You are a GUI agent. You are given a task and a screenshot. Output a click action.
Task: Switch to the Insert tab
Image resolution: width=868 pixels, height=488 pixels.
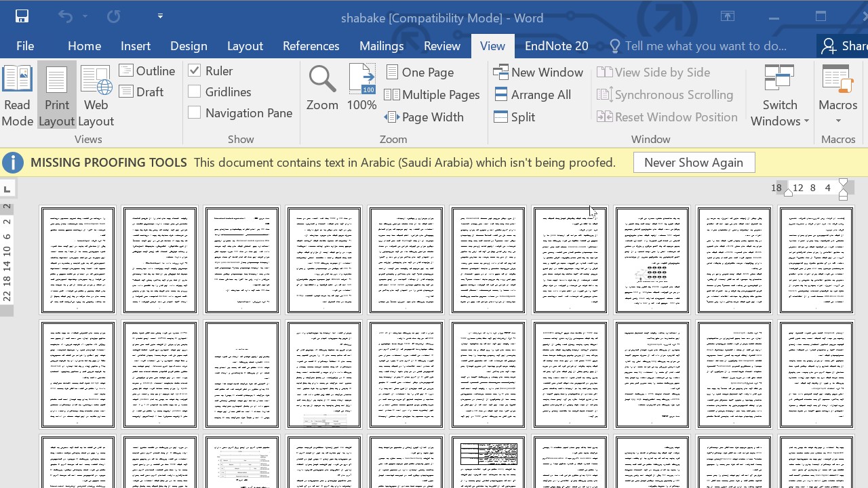coord(136,46)
